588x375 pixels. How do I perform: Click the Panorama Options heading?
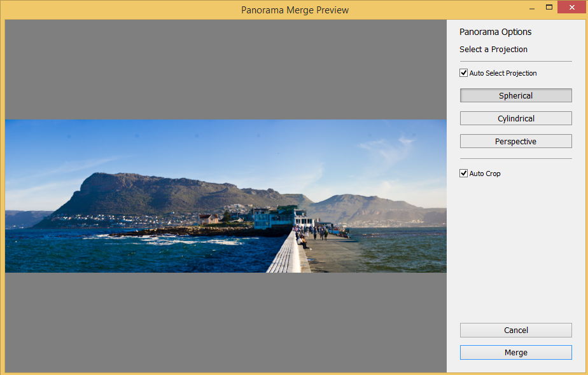(495, 32)
